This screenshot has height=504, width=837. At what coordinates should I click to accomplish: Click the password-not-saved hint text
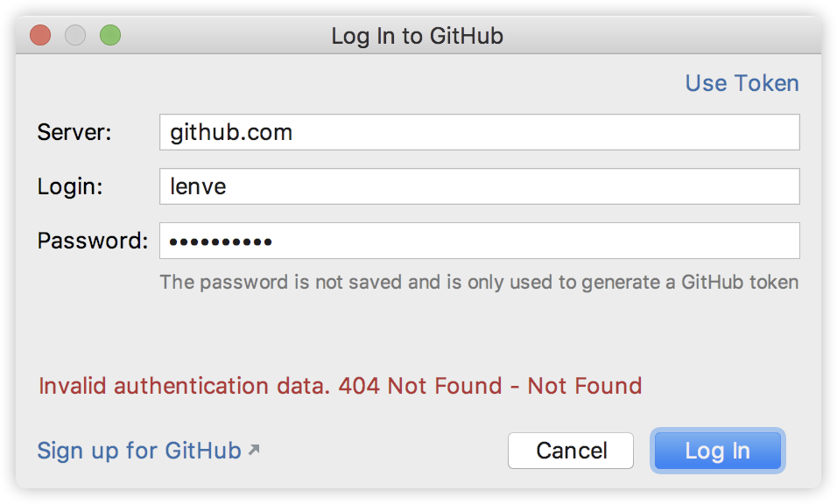click(478, 283)
